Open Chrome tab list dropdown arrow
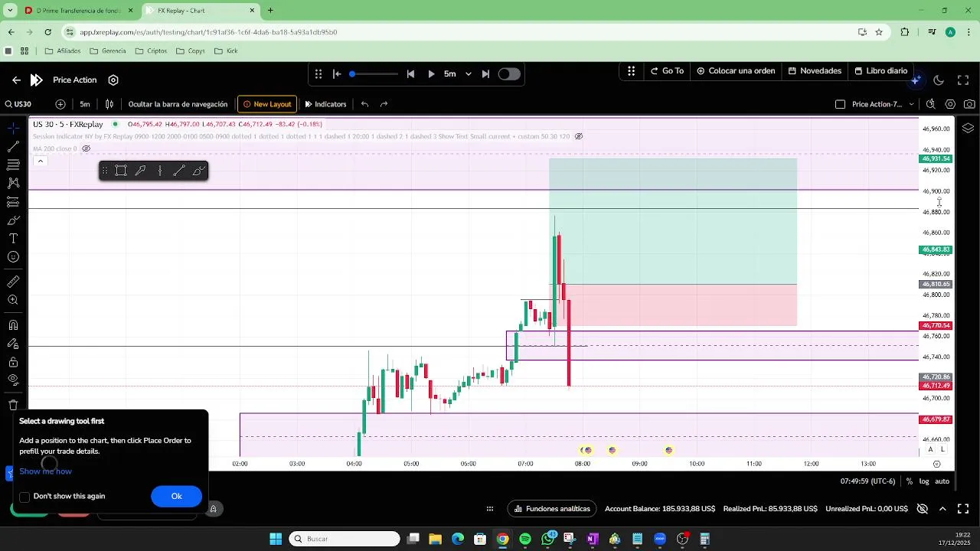 point(10,11)
